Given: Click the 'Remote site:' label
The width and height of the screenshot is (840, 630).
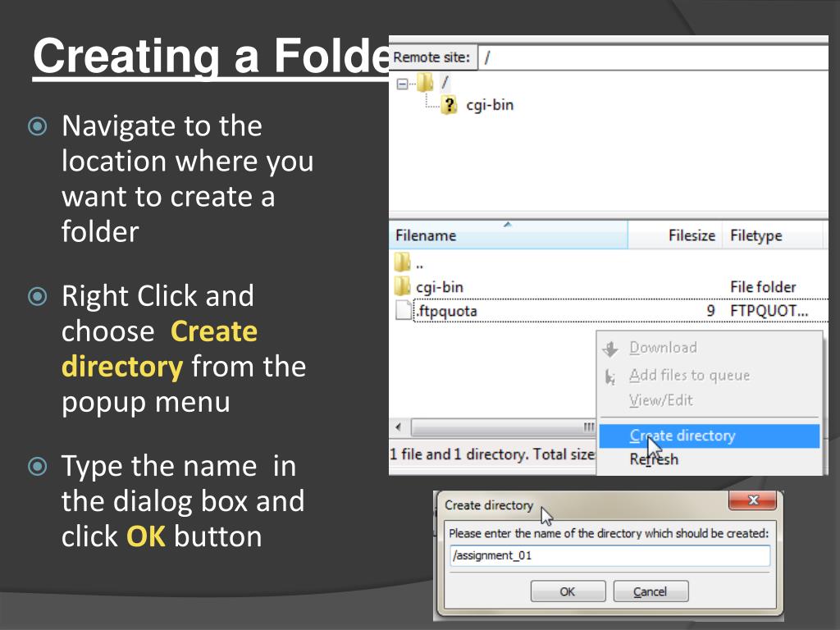Looking at the screenshot, I should tap(431, 57).
